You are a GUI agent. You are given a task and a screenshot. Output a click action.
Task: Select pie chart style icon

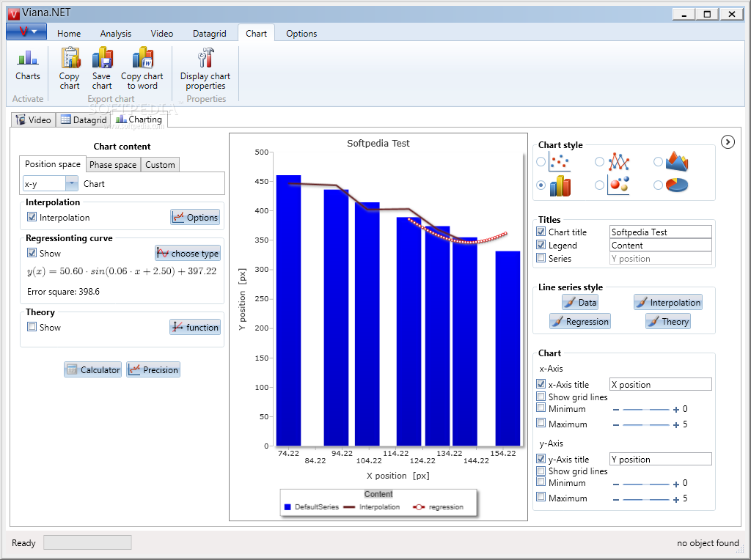tap(677, 185)
